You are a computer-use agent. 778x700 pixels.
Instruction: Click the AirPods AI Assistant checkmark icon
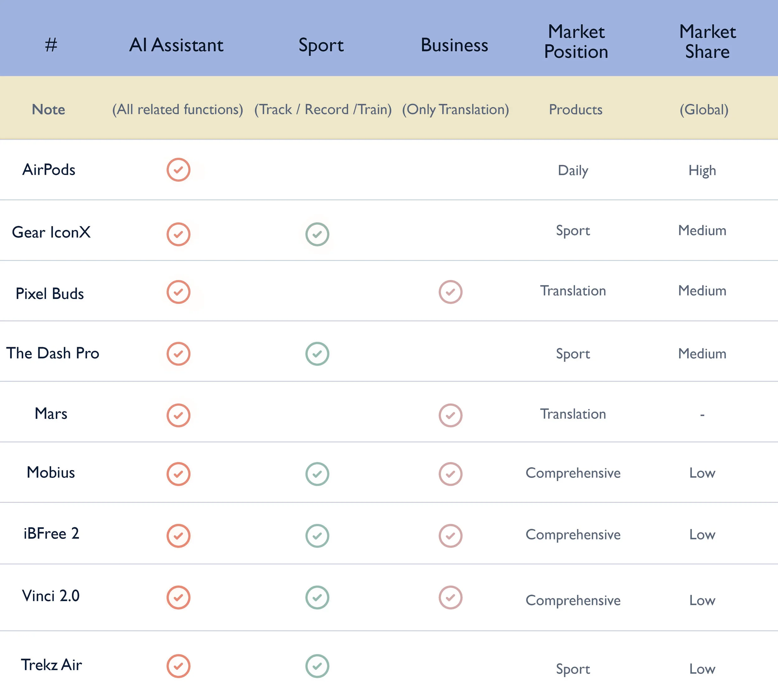pos(178,170)
